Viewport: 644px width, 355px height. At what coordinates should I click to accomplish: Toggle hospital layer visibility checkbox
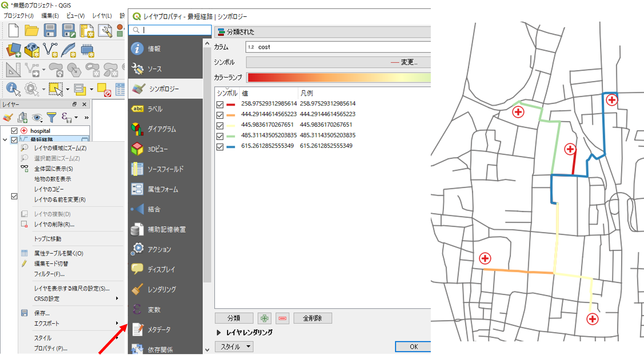[14, 131]
